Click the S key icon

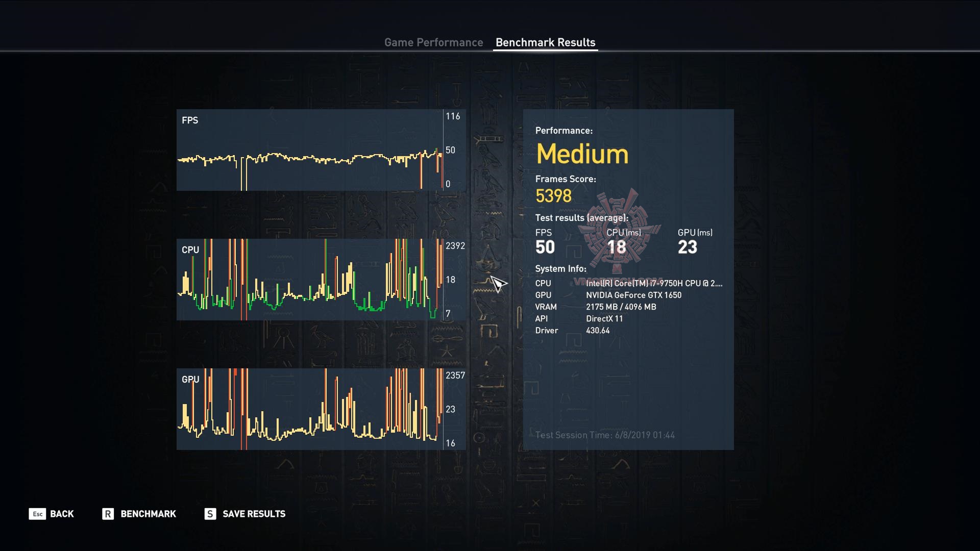[x=210, y=514]
